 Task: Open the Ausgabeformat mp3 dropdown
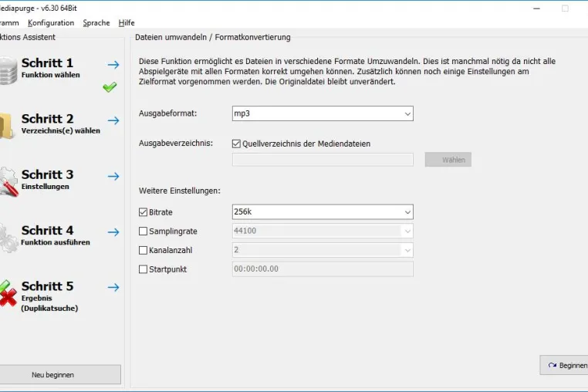(x=323, y=113)
